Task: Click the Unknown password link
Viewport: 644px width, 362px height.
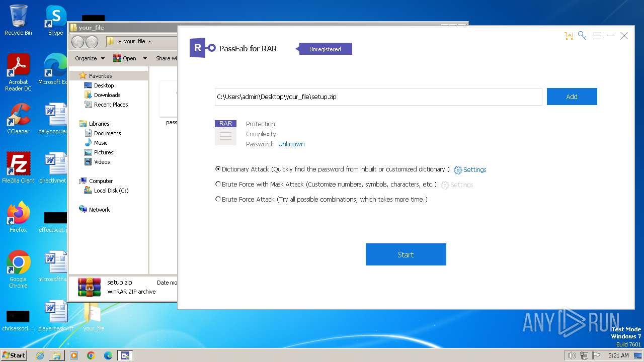Action: [291, 144]
